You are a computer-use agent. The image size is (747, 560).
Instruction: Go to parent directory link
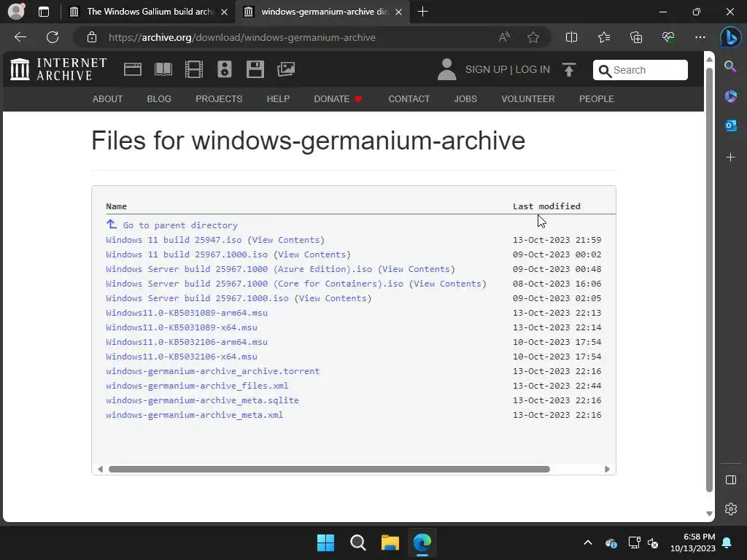point(180,225)
